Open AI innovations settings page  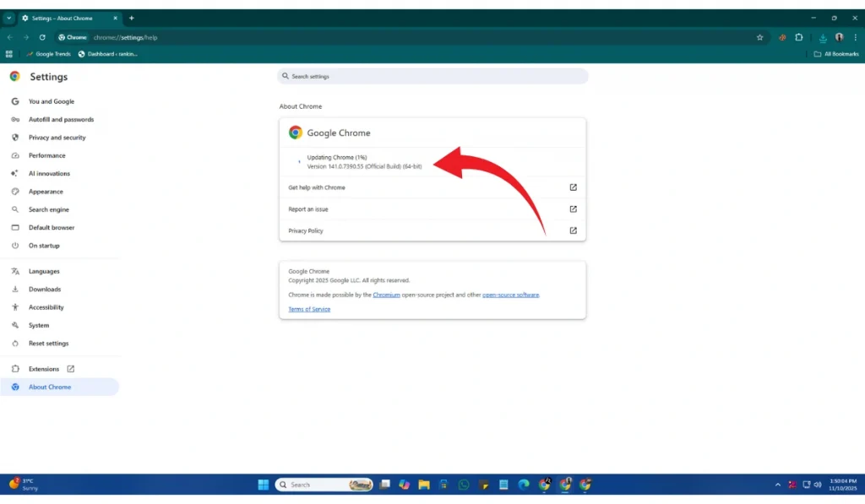(x=49, y=174)
